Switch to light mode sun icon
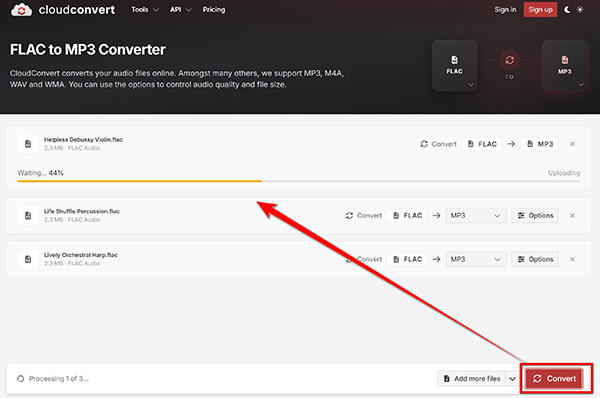The image size is (600, 398). click(x=580, y=10)
